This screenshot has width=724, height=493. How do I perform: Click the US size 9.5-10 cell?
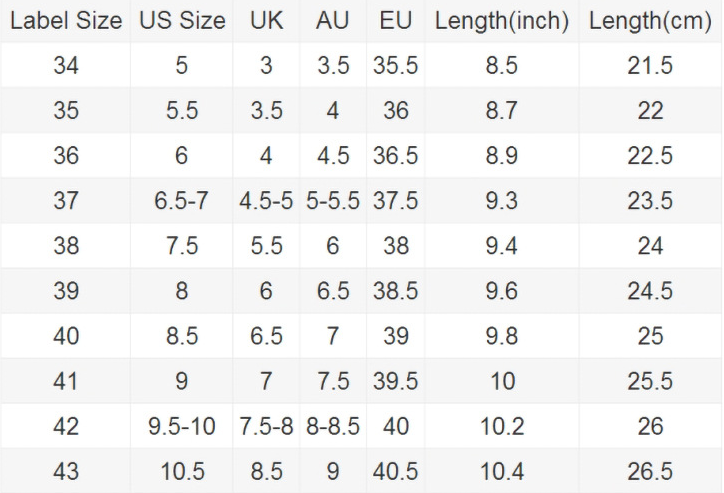click(182, 426)
